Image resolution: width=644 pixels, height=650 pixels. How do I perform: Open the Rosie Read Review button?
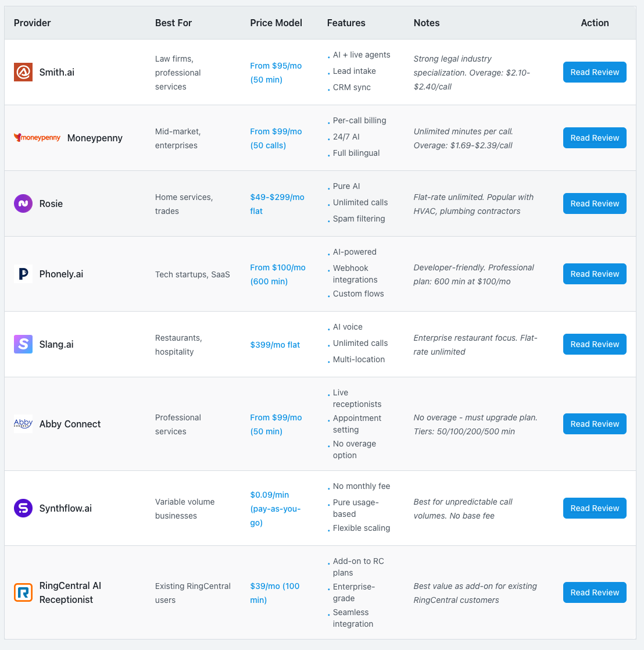pyautogui.click(x=595, y=203)
